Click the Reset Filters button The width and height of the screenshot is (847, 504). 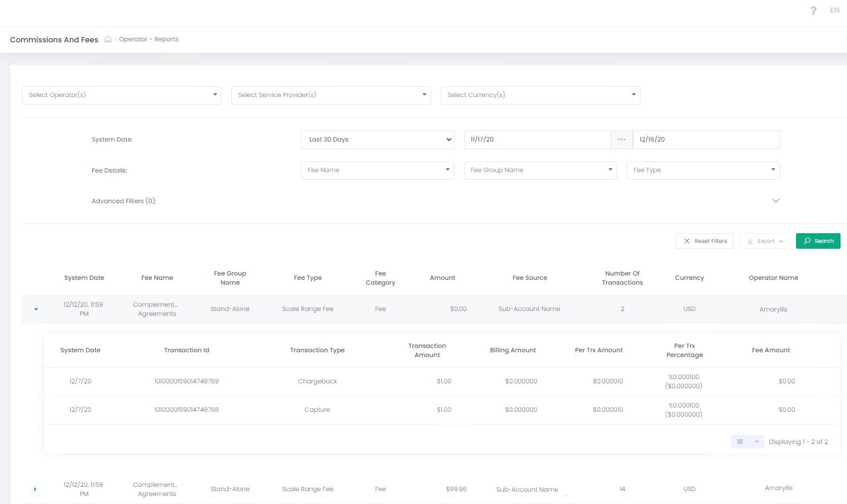pos(704,241)
